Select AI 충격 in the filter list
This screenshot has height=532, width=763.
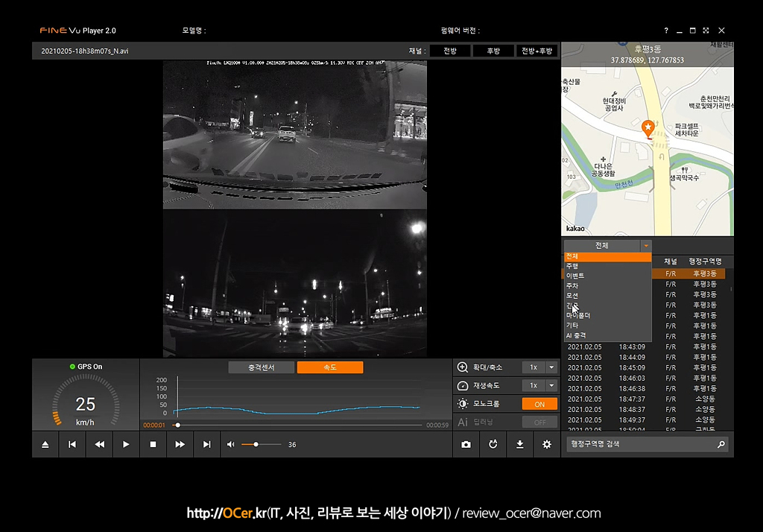click(607, 336)
